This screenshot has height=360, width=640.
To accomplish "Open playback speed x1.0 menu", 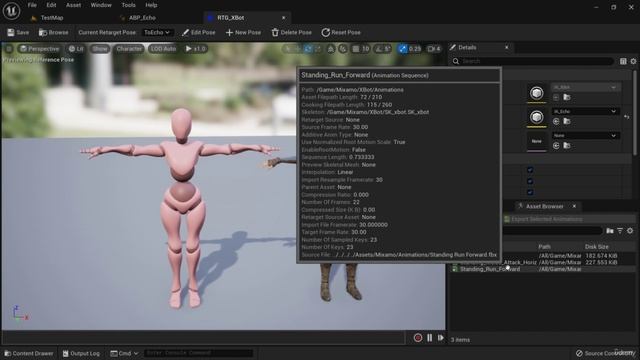I will (196, 49).
